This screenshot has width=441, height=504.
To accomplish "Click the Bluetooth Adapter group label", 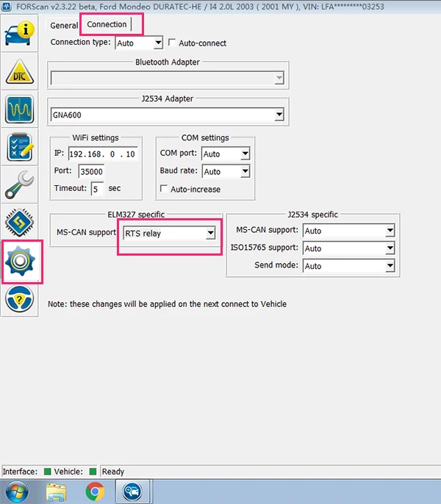I will click(x=168, y=62).
